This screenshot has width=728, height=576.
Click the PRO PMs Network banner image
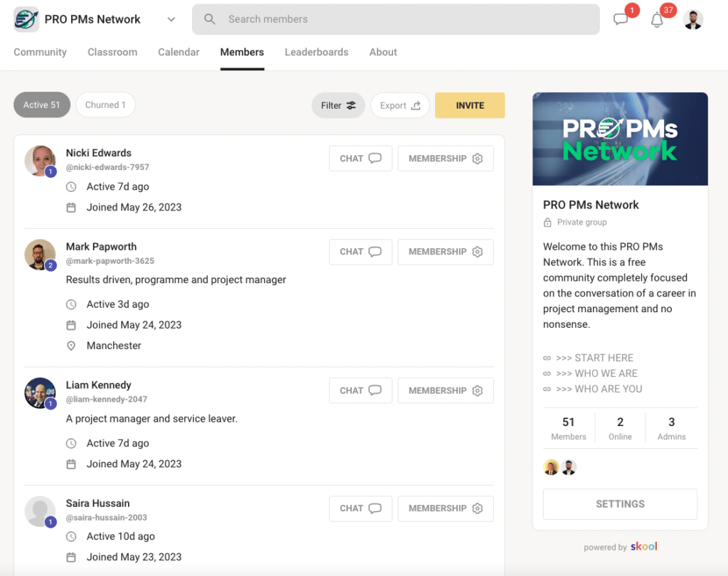pyautogui.click(x=620, y=139)
